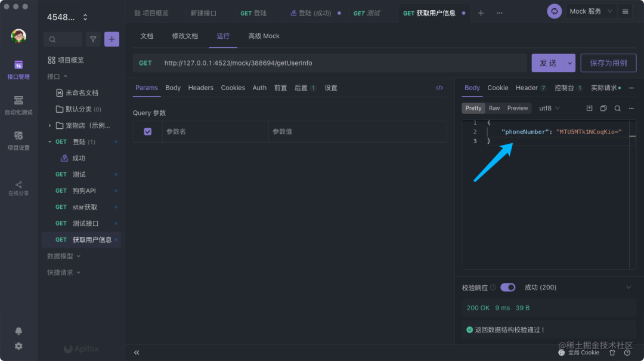Click the 保存为用例 button
Screen dimensions: 644x361
click(608, 63)
